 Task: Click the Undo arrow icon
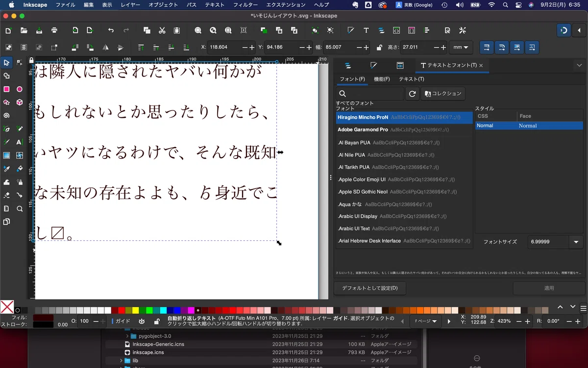111,30
